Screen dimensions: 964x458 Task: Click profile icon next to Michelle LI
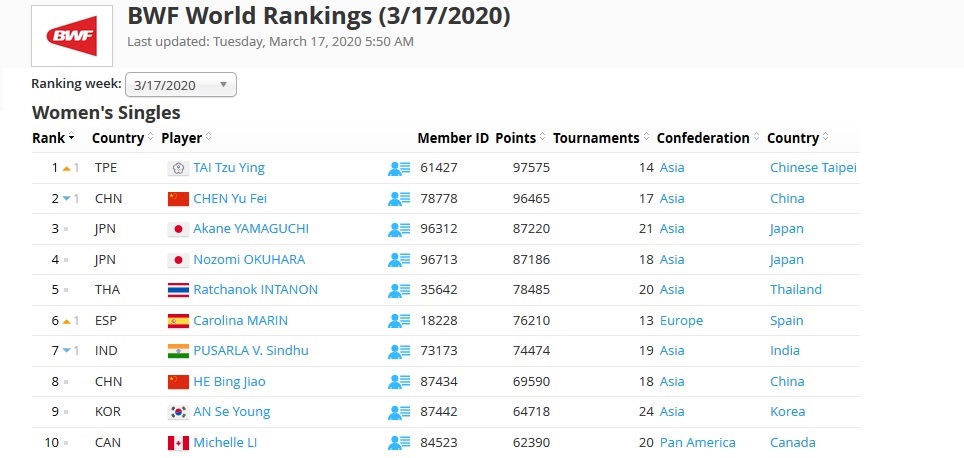[399, 443]
